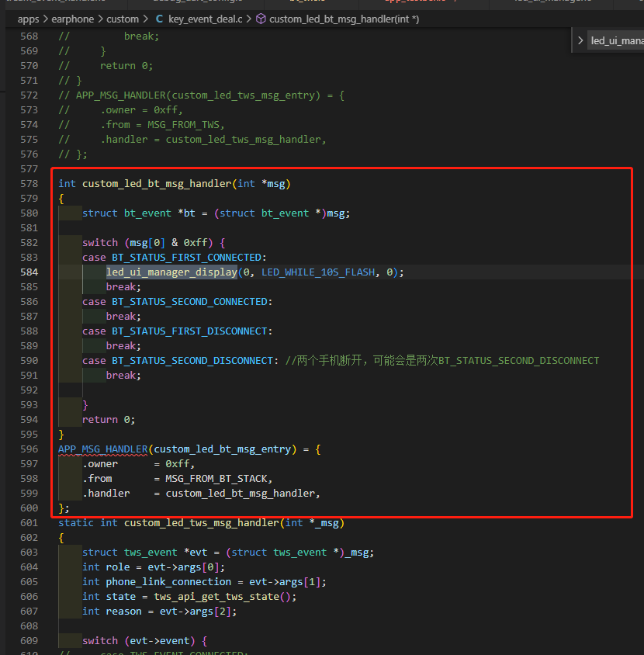Place cursor on LED_WHILE_10S_FLASH
This screenshot has height=655, width=644.
(318, 272)
